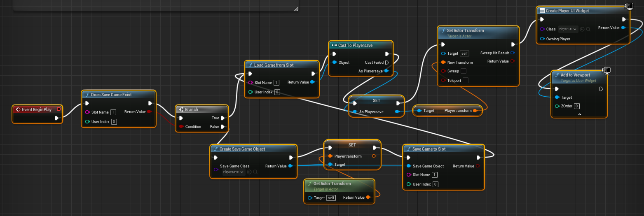The width and height of the screenshot is (644, 216).
Task: Open the Playersave Save Game Class dropdown
Action: pyautogui.click(x=233, y=172)
